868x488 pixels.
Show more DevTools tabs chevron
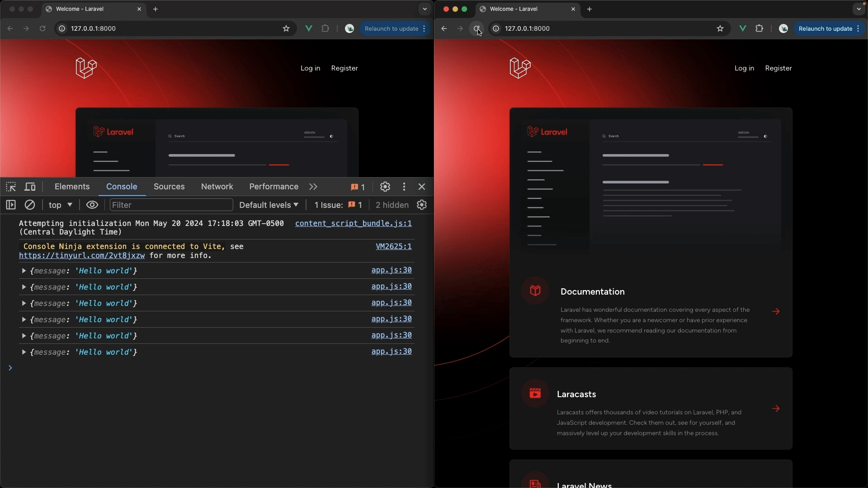[x=313, y=187]
